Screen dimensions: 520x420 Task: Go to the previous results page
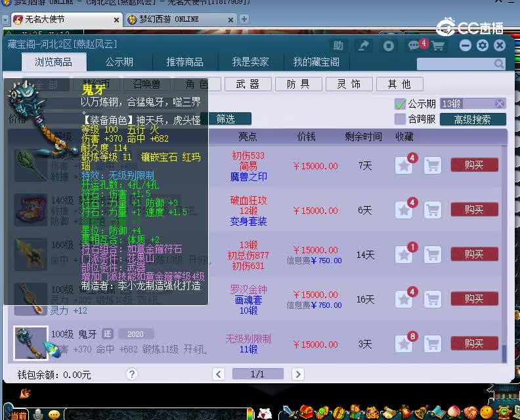[219, 374]
